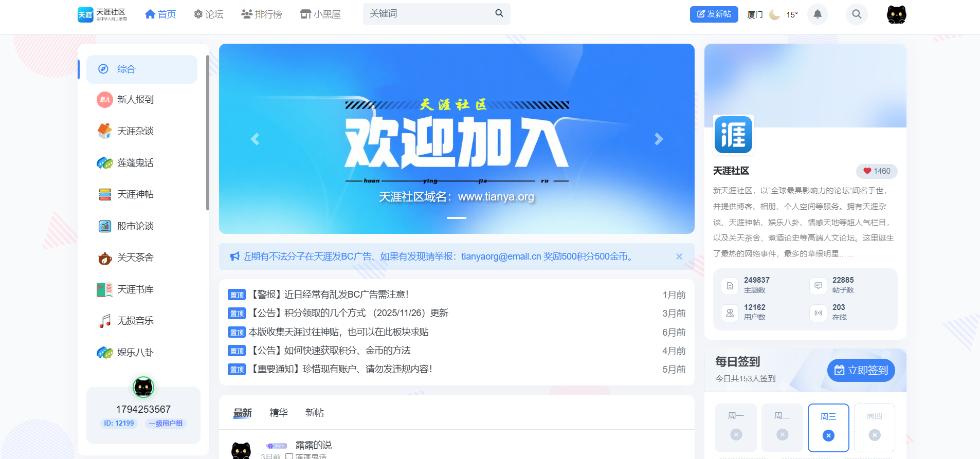Go to previous banner slide arrow

(255, 139)
